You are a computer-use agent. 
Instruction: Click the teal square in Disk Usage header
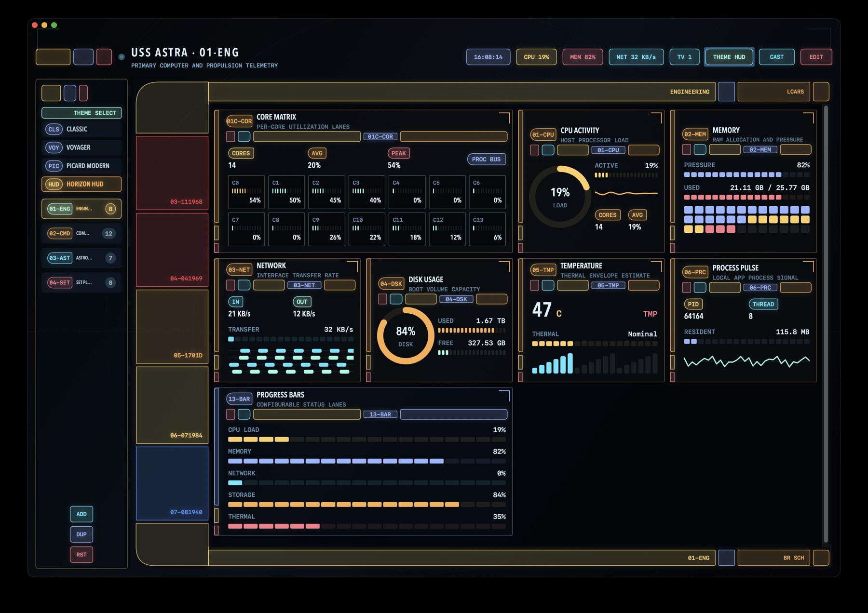pos(396,299)
